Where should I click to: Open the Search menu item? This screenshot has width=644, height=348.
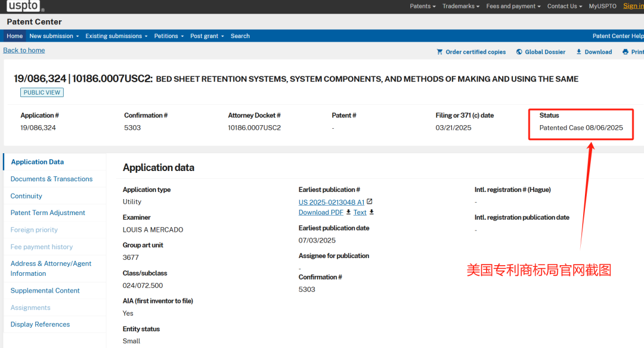pyautogui.click(x=240, y=36)
